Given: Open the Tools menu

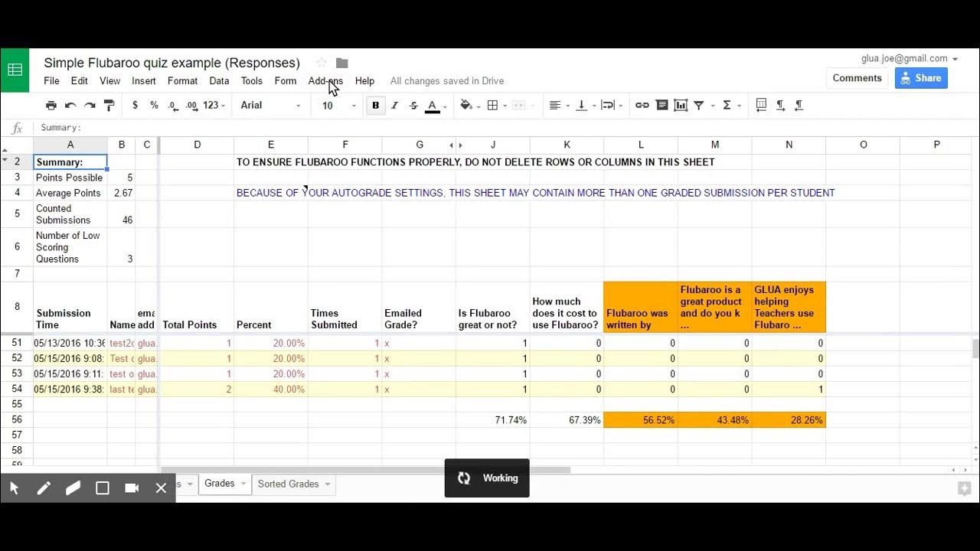Looking at the screenshot, I should tap(251, 81).
